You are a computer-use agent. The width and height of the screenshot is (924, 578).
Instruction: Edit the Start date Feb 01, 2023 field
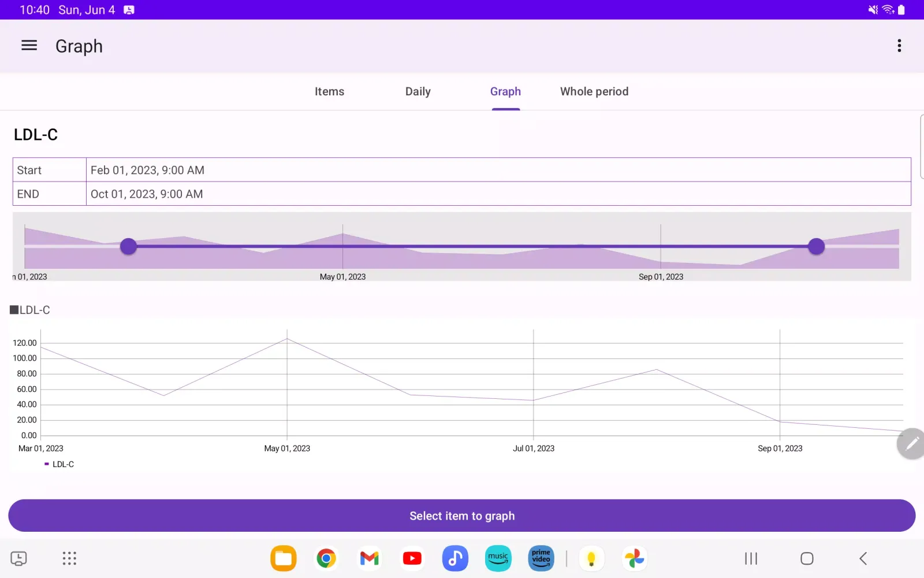[x=498, y=170]
